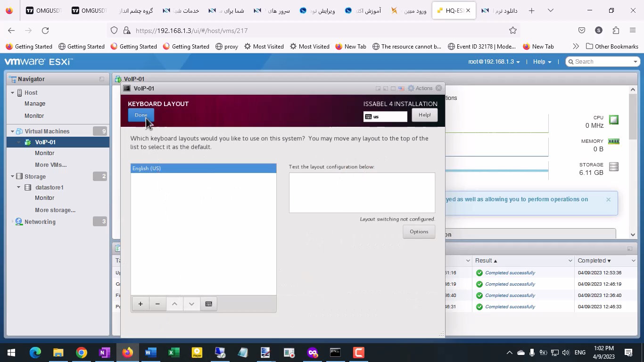Switch to the آموزش browser tab
Viewport: 644px width, 362px height.
(x=363, y=10)
